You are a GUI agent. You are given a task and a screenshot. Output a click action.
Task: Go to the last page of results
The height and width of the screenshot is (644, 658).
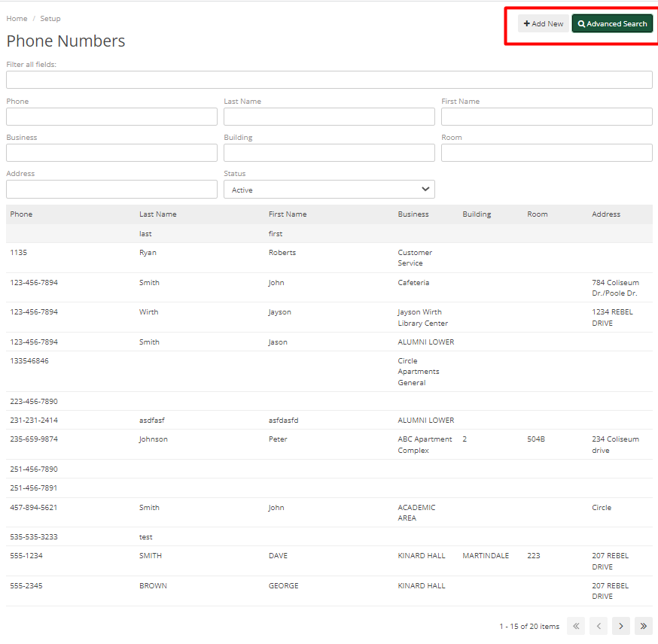pos(643,626)
